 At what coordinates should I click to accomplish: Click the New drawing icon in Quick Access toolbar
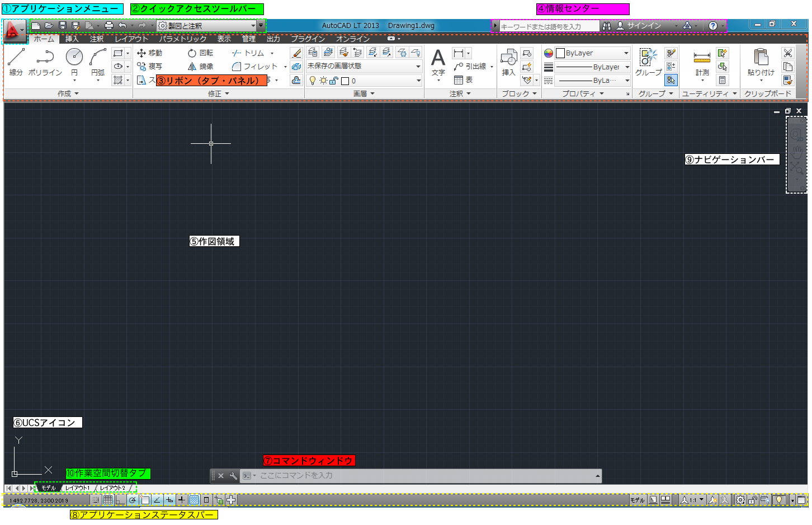pos(36,26)
